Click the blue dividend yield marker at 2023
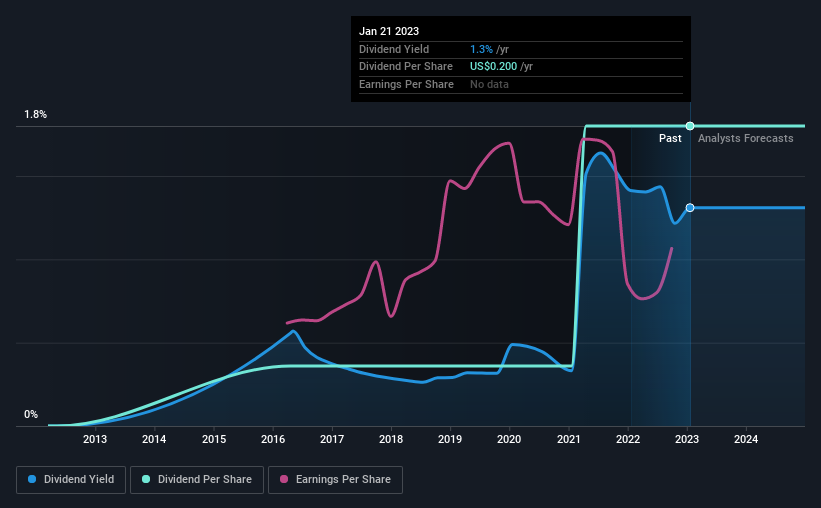The width and height of the screenshot is (821, 508). click(x=690, y=208)
